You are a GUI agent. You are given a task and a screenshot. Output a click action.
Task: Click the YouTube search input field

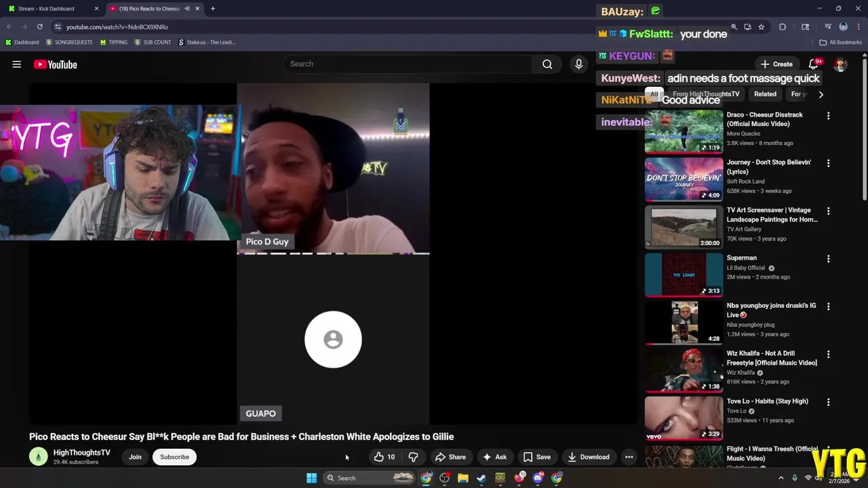pos(408,64)
